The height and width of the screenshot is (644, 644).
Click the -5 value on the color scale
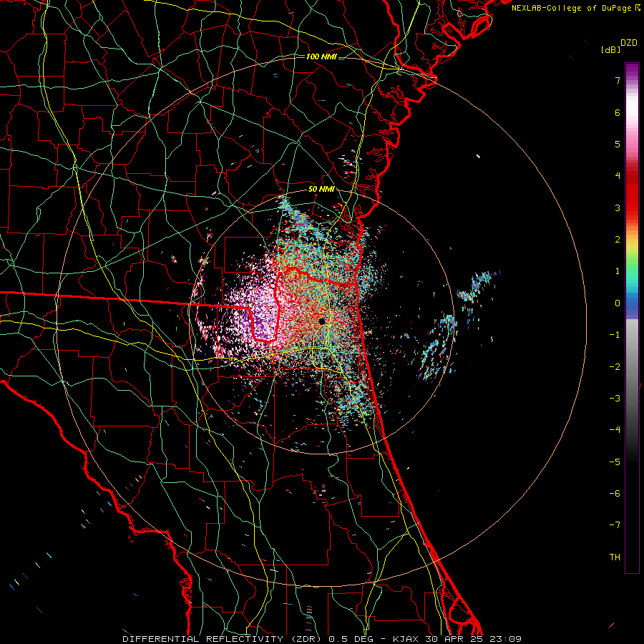click(x=615, y=462)
